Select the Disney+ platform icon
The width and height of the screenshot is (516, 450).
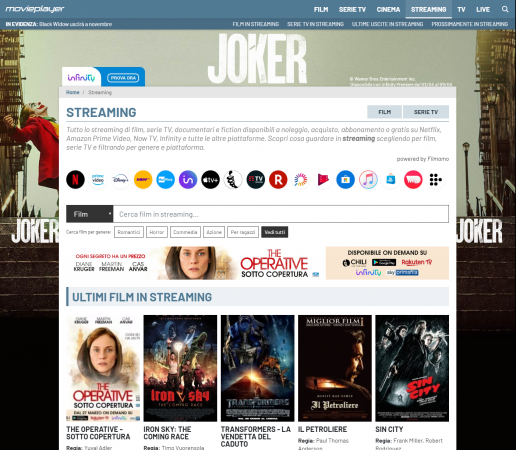(x=120, y=180)
